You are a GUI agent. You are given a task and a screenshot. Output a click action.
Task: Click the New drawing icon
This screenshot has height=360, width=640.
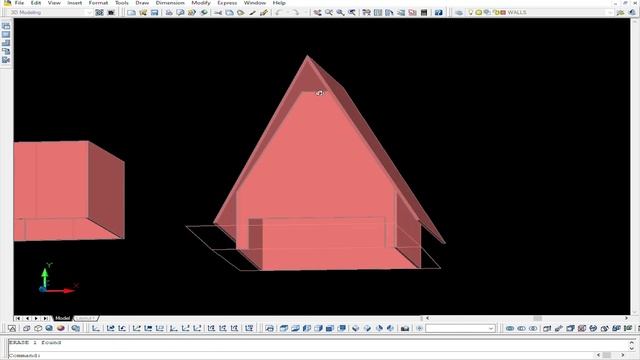tap(131, 13)
